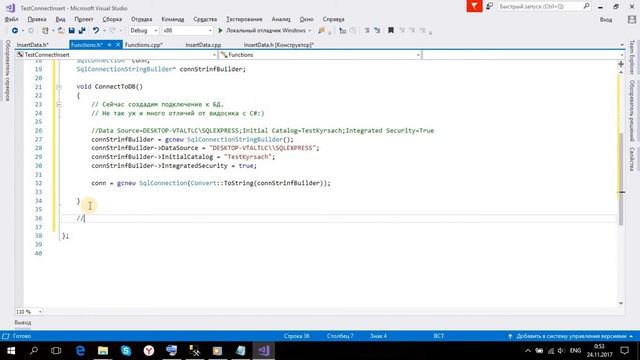This screenshot has height=360, width=640.
Task: Pin the Functions.h tab
Action: click(109, 45)
